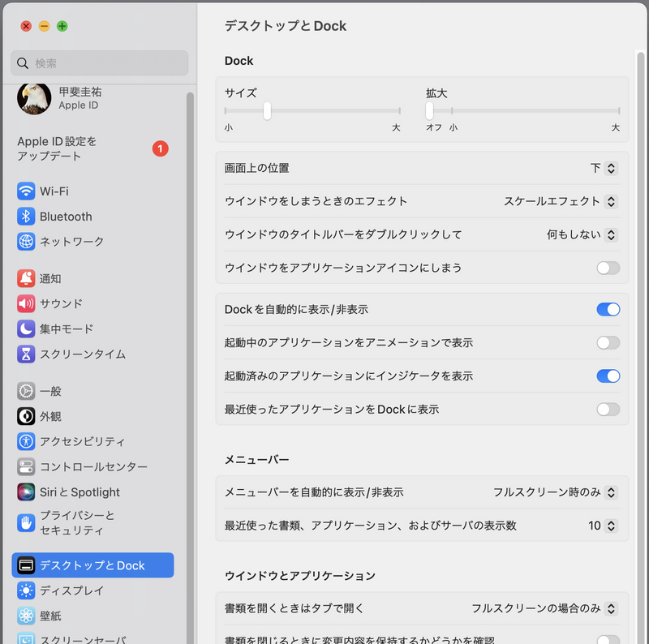Image resolution: width=649 pixels, height=644 pixels.
Task: Click the sidebar vertical scrollbar
Action: 190,367
